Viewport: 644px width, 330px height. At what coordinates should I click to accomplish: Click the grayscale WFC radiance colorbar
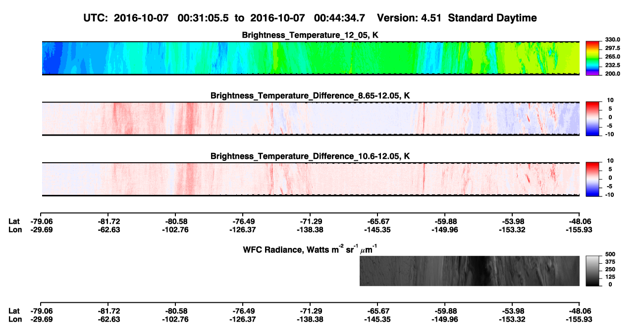click(x=592, y=271)
